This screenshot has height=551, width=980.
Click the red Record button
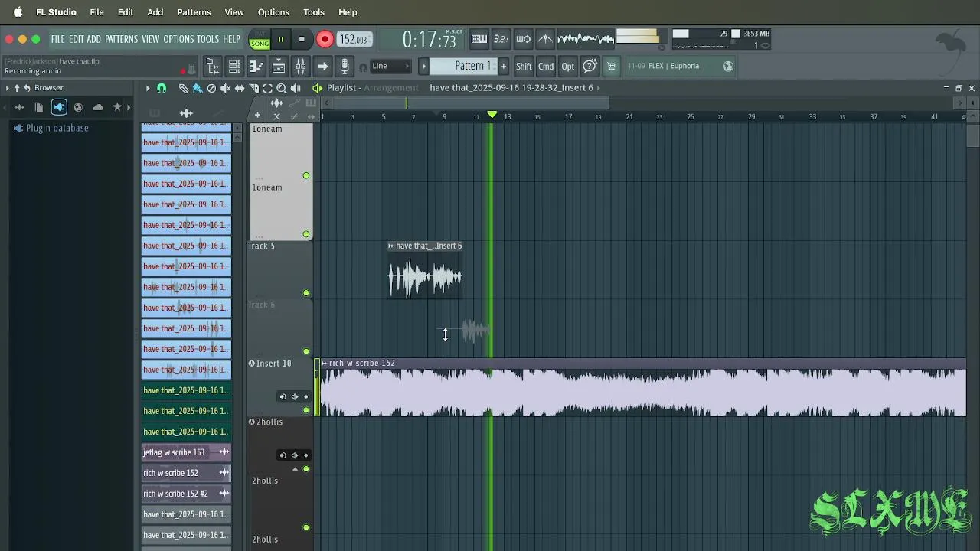(325, 39)
